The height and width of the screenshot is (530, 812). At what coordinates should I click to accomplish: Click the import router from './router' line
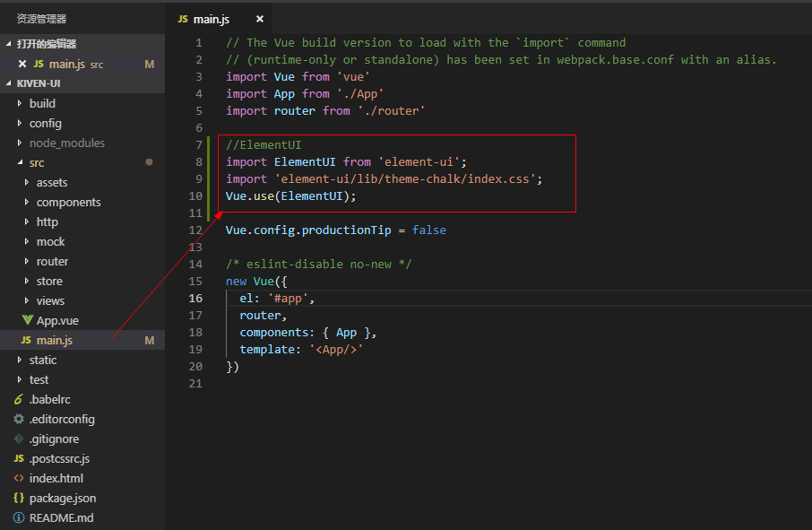pos(325,111)
